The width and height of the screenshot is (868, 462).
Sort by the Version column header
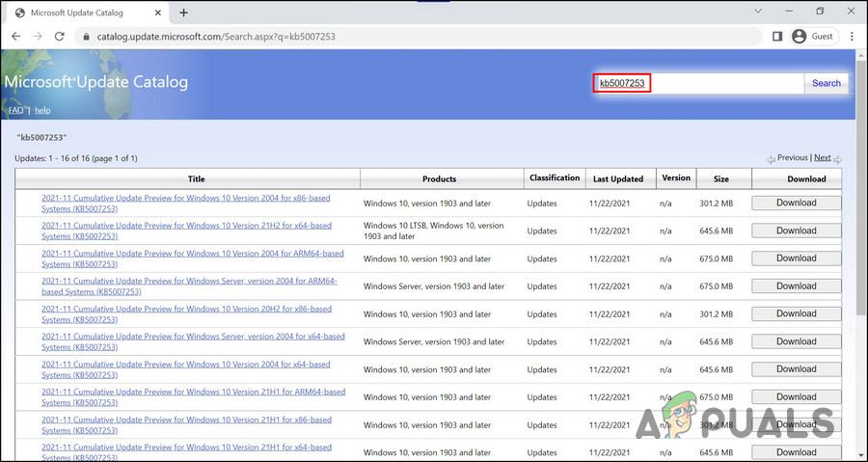point(676,177)
